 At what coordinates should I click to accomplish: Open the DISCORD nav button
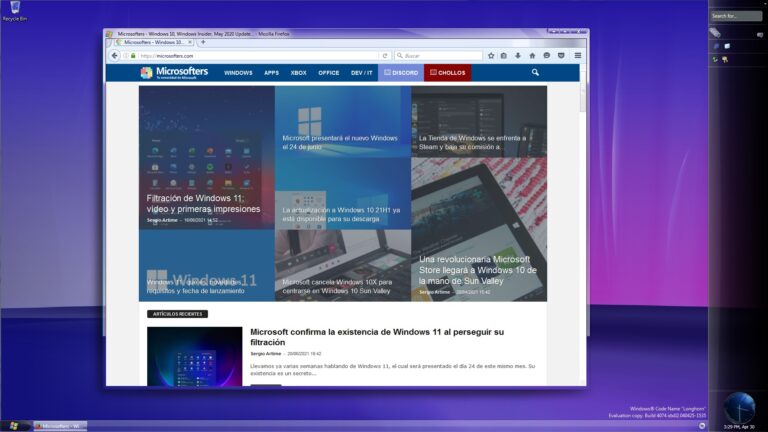(401, 72)
